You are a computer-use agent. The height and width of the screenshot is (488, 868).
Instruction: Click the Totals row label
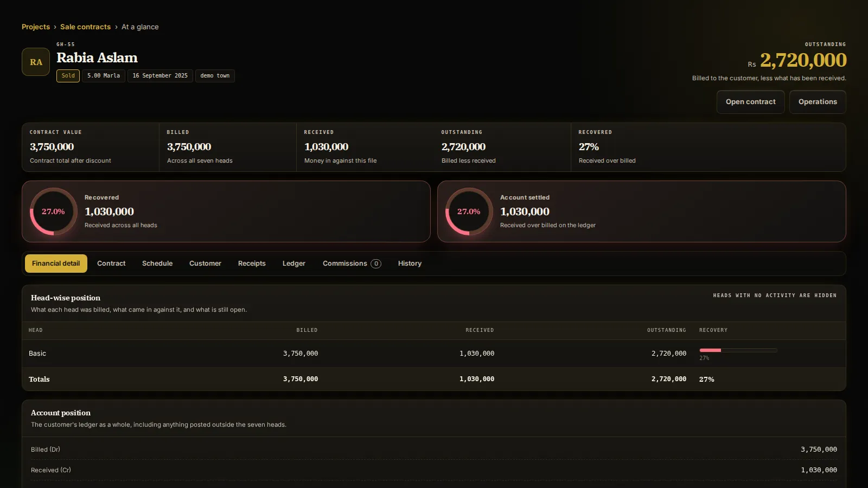point(39,380)
